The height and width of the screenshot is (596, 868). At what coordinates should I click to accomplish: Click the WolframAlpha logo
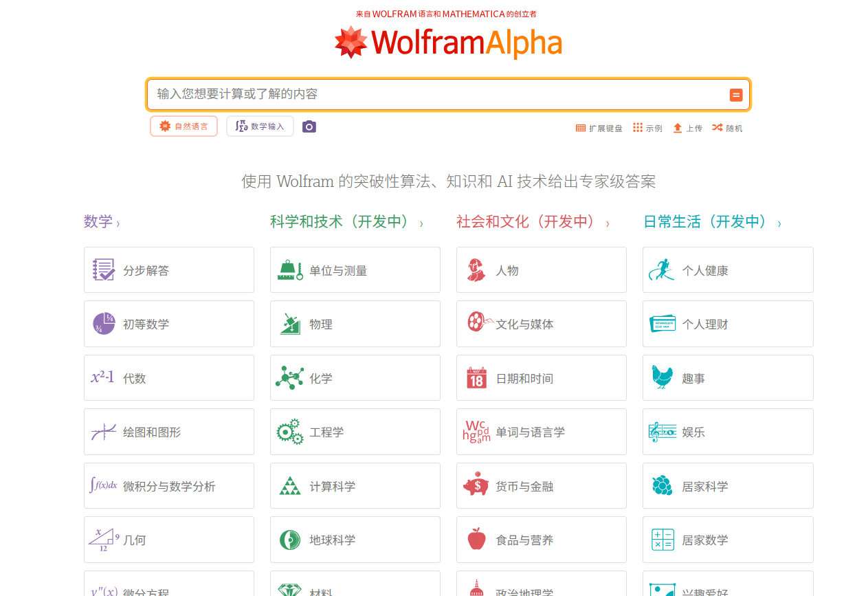tap(448, 43)
